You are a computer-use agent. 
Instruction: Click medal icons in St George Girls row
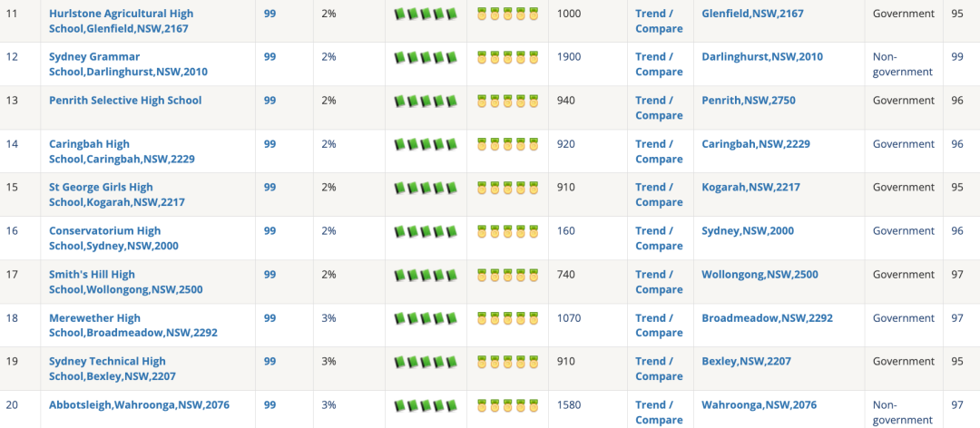[x=507, y=188]
